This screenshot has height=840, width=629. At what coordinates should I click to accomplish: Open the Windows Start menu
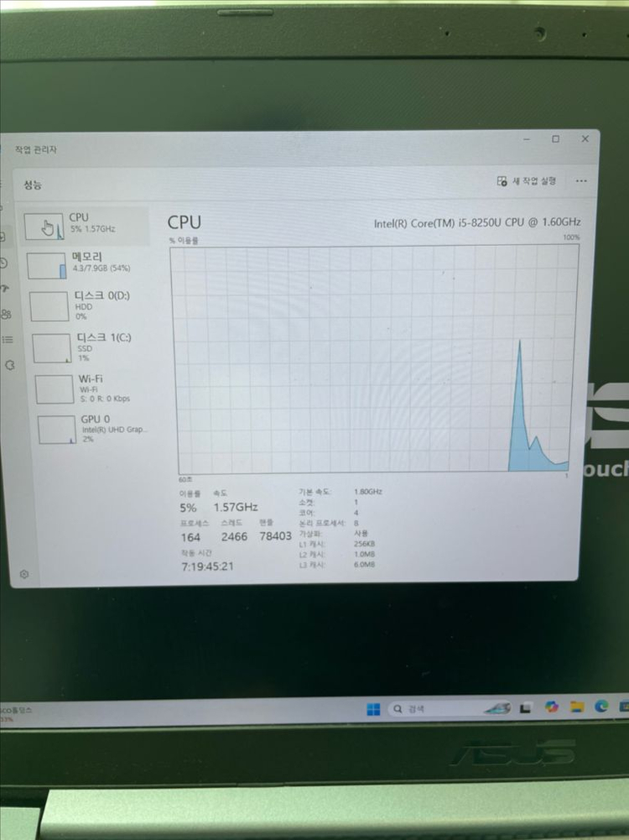373,709
